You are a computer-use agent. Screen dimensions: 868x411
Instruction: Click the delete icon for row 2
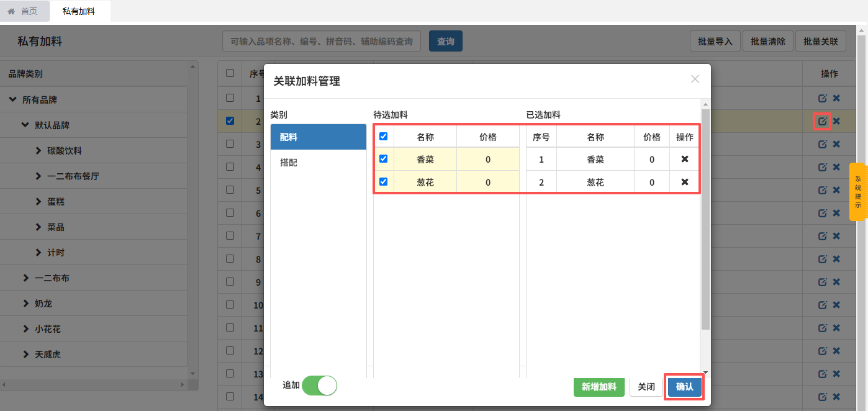(x=836, y=121)
